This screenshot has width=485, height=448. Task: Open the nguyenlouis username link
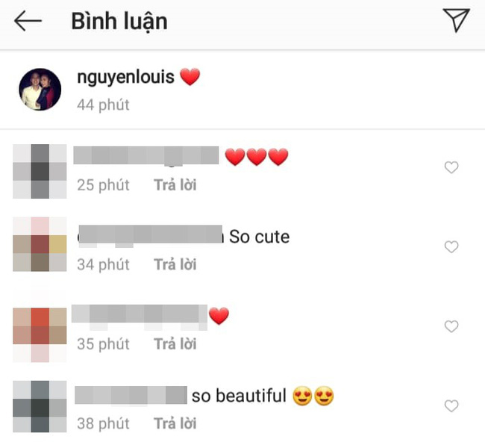[x=125, y=77]
